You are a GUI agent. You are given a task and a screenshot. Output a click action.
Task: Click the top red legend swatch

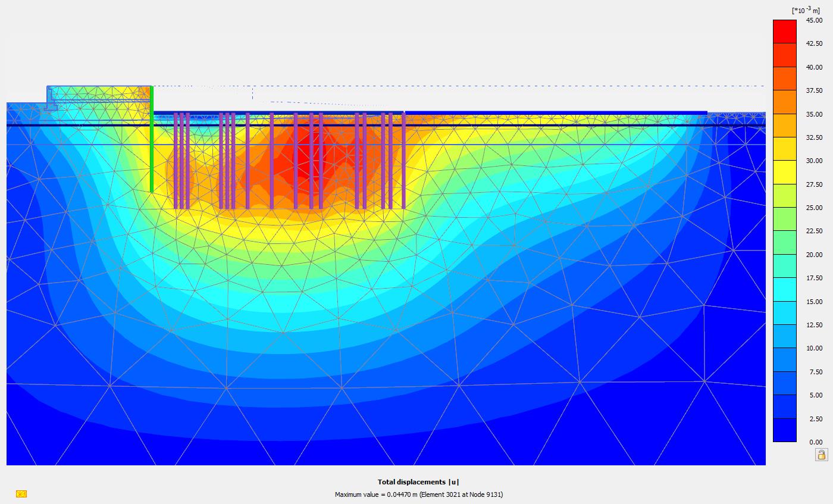(x=784, y=32)
